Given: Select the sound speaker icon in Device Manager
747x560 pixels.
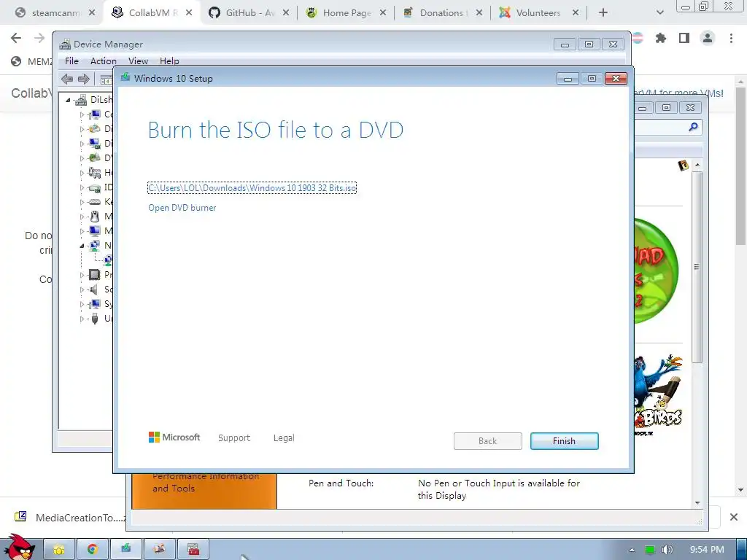Looking at the screenshot, I should [x=95, y=289].
